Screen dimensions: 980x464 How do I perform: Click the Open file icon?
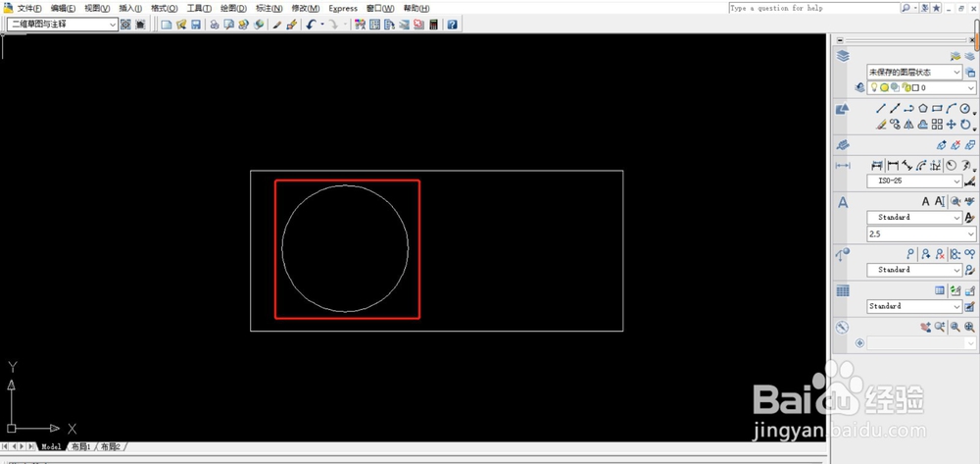[181, 25]
